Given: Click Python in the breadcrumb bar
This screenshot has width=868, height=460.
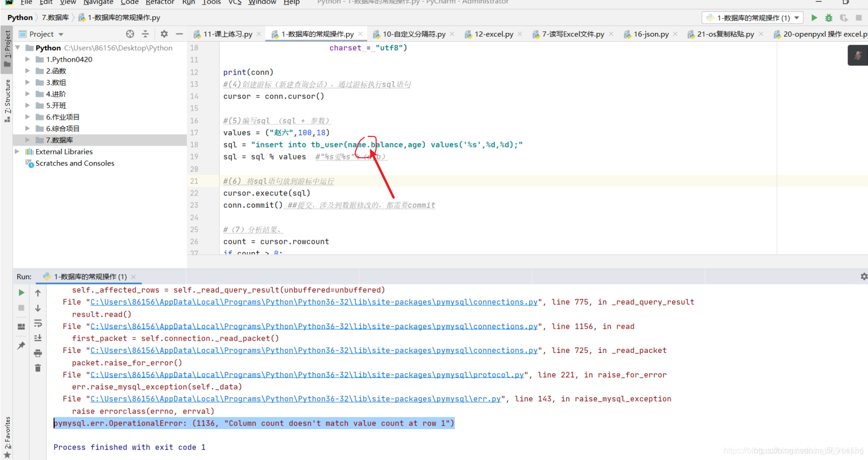Looking at the screenshot, I should point(20,17).
